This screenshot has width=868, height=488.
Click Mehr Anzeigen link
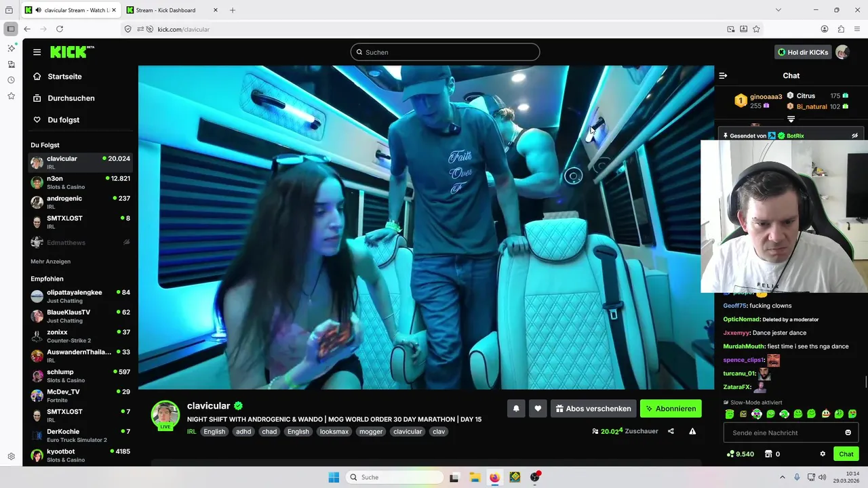50,262
